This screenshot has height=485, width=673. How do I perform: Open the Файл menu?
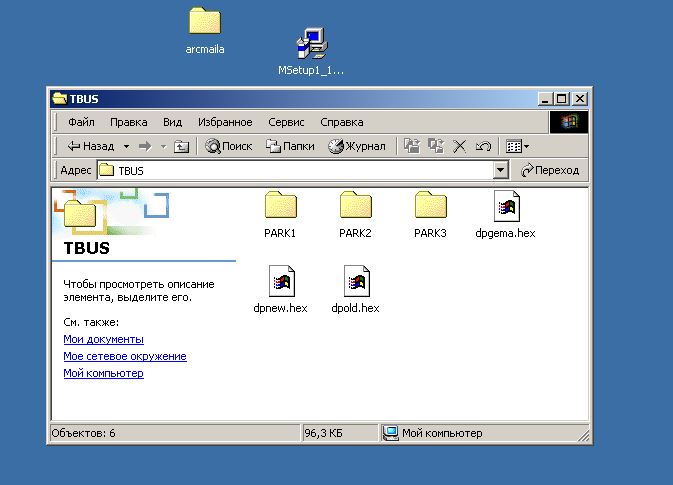coord(81,122)
